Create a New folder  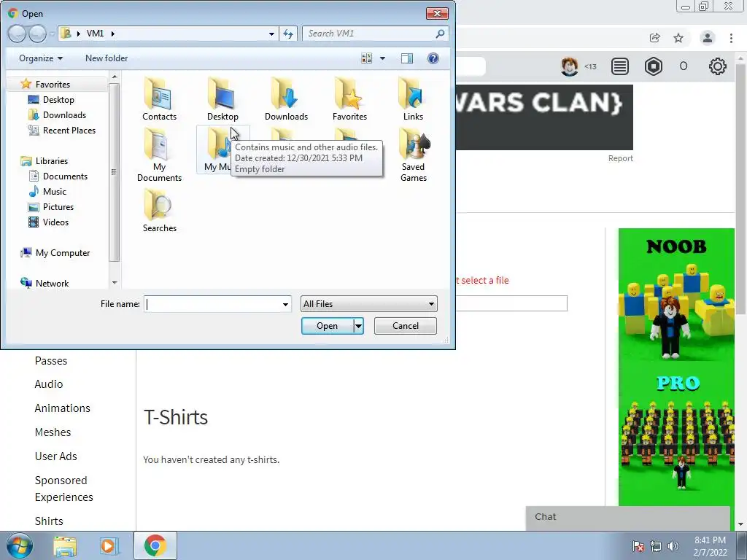pyautogui.click(x=107, y=58)
